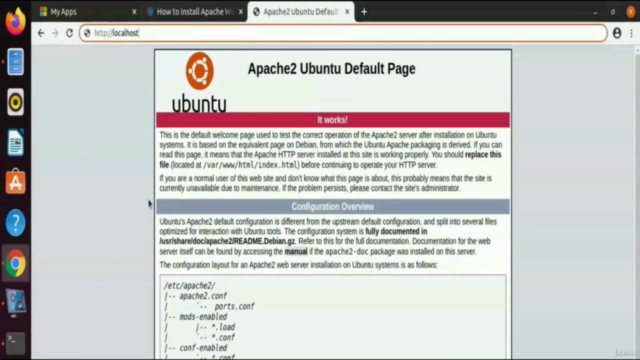Click the 'conf-enabled' line in layout
The height and width of the screenshot is (360, 640).
pos(203,348)
